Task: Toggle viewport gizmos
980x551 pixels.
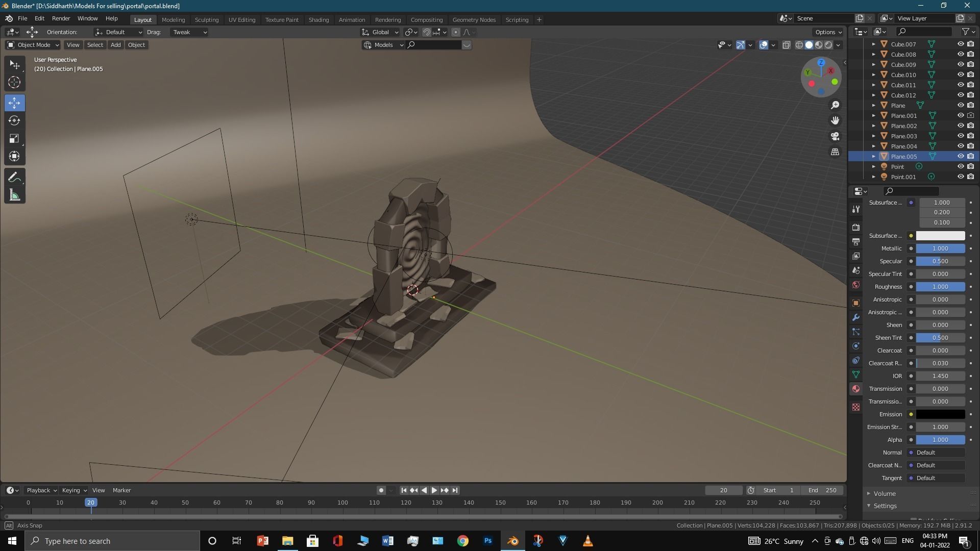Action: [741, 45]
